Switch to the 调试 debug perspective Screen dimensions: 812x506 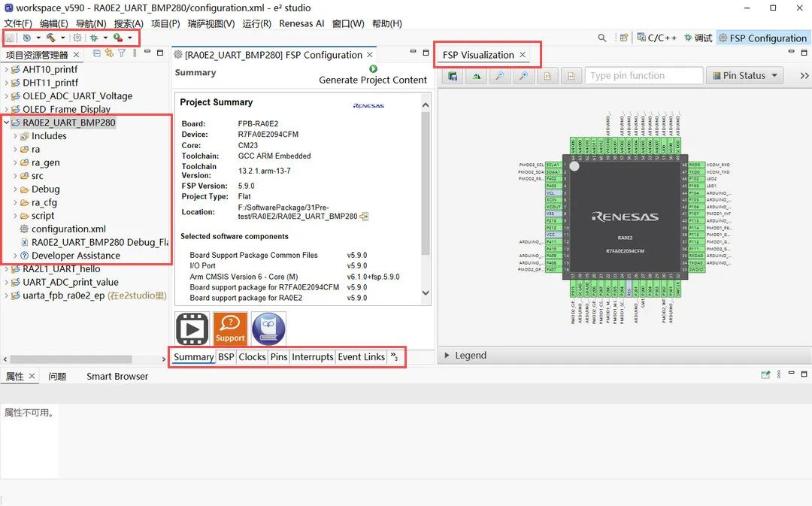[x=698, y=38]
